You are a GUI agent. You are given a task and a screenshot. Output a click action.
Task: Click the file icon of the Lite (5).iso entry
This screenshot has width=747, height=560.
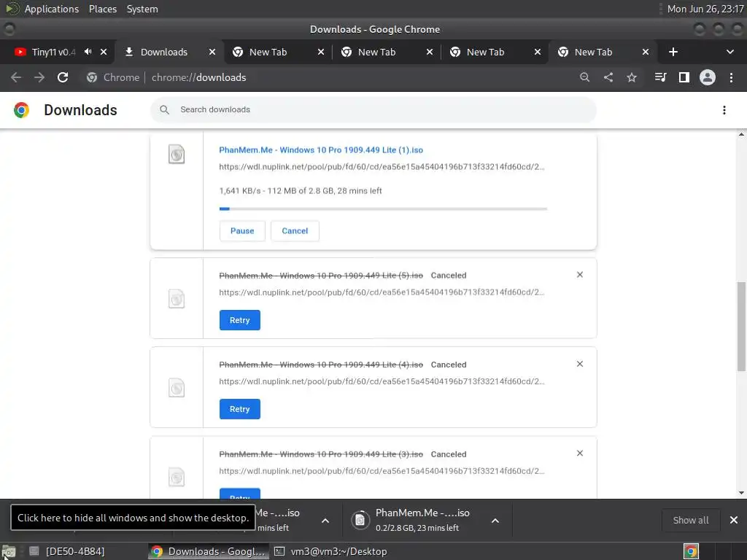click(x=177, y=299)
